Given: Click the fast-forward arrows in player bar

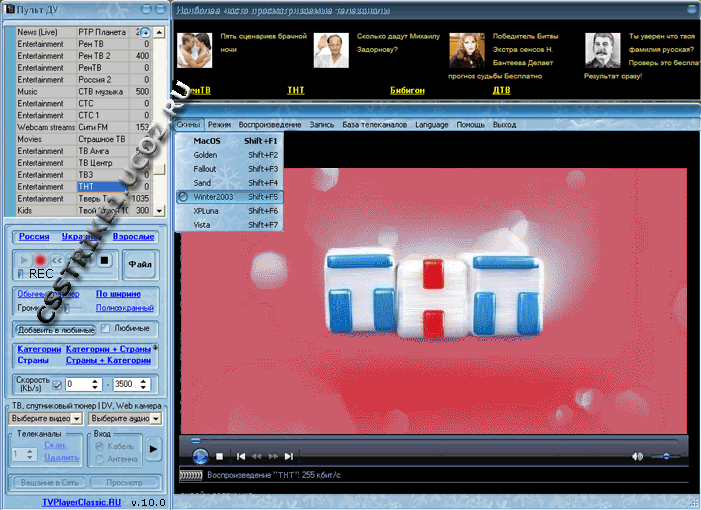Looking at the screenshot, I should click(273, 456).
